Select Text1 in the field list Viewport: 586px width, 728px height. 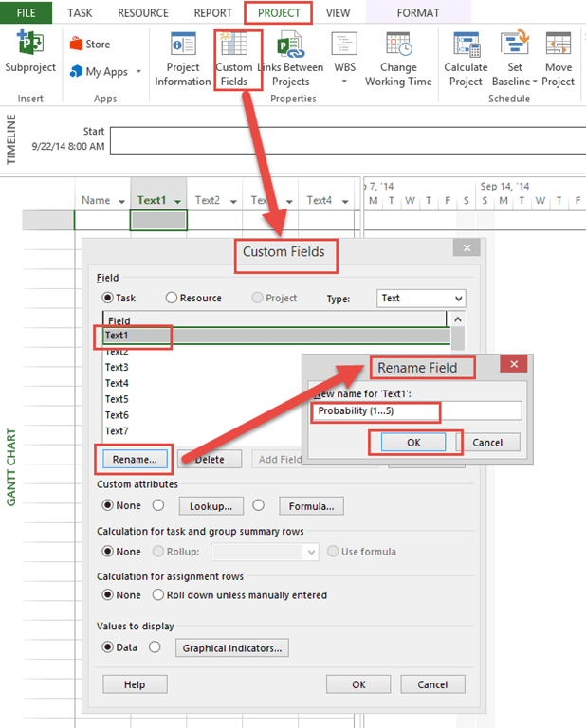coord(276,336)
